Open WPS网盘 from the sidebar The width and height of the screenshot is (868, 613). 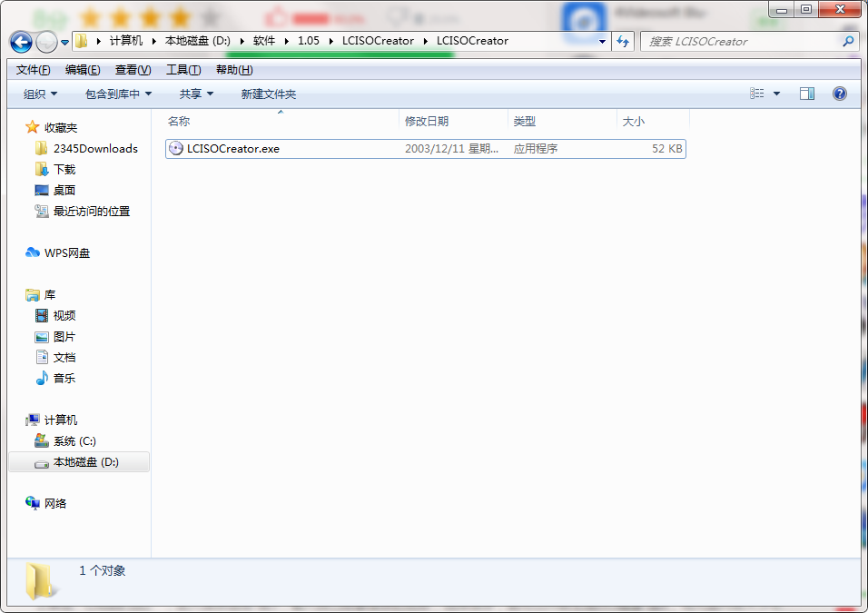[x=66, y=252]
